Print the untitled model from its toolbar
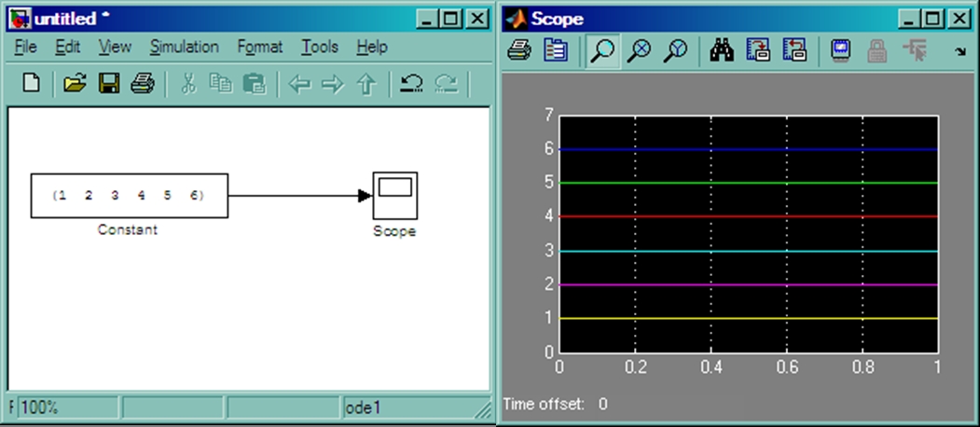The image size is (980, 427). click(x=142, y=85)
